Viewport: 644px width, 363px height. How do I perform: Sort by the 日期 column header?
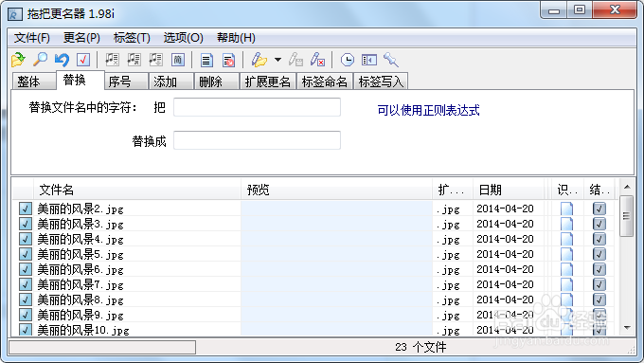[x=509, y=190]
